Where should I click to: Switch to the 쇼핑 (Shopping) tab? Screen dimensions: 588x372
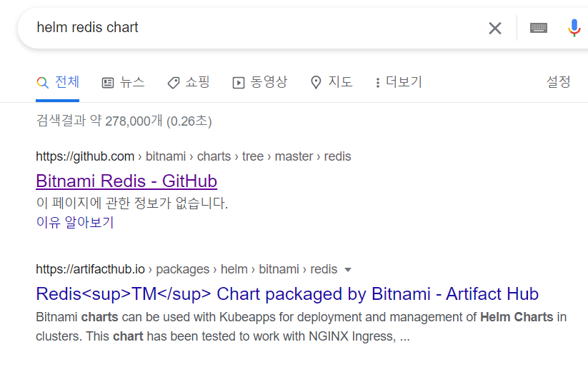[188, 82]
